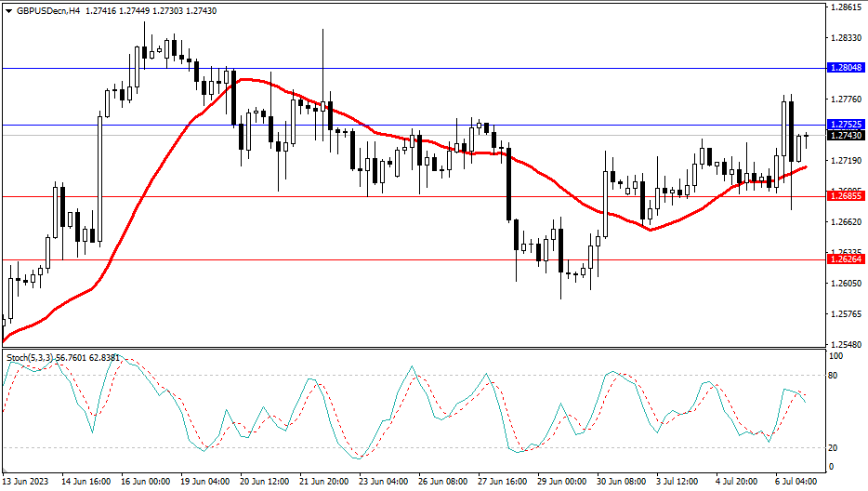Select the blue 1.27525 price label
This screenshot has height=491, width=868.
(846, 125)
